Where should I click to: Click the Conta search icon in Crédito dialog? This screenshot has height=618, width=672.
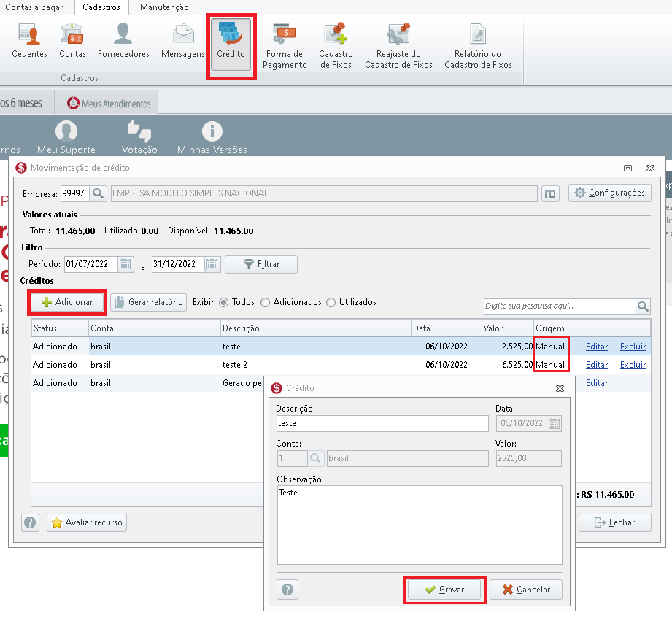(315, 458)
